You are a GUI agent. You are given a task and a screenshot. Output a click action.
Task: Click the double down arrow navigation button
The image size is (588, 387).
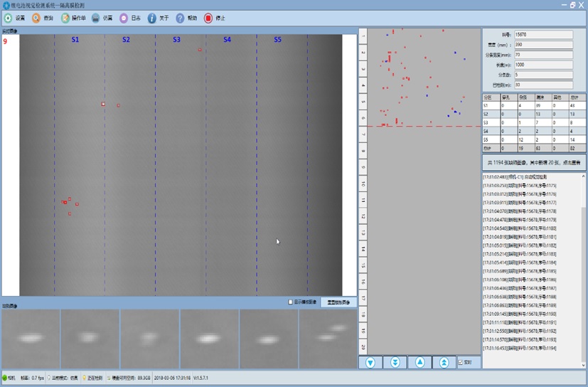pos(395,362)
